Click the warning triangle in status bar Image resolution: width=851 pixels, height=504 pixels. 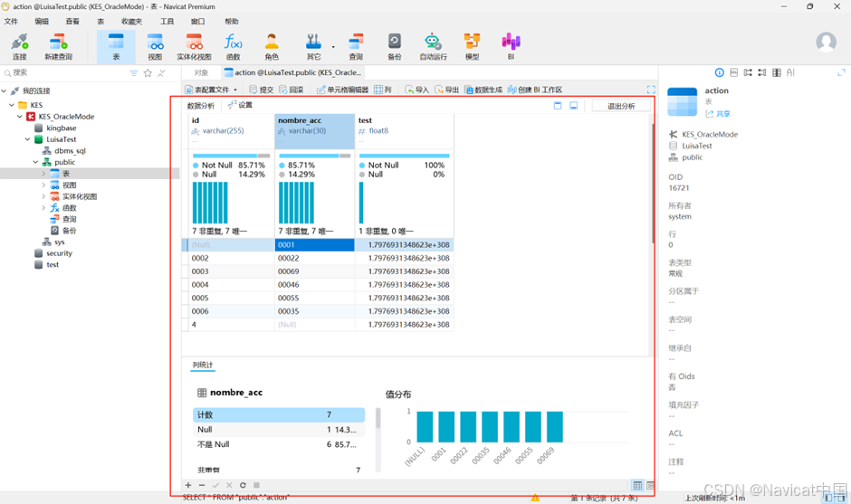pyautogui.click(x=535, y=498)
